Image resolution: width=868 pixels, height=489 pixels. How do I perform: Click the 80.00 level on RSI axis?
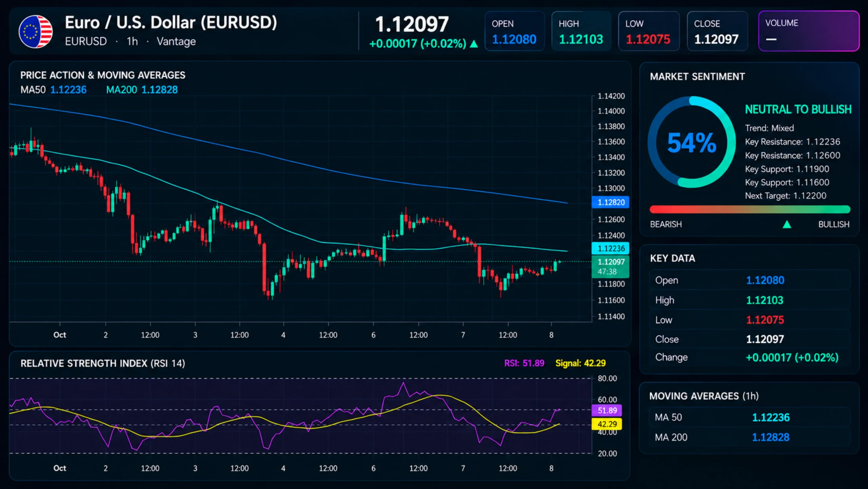[607, 378]
